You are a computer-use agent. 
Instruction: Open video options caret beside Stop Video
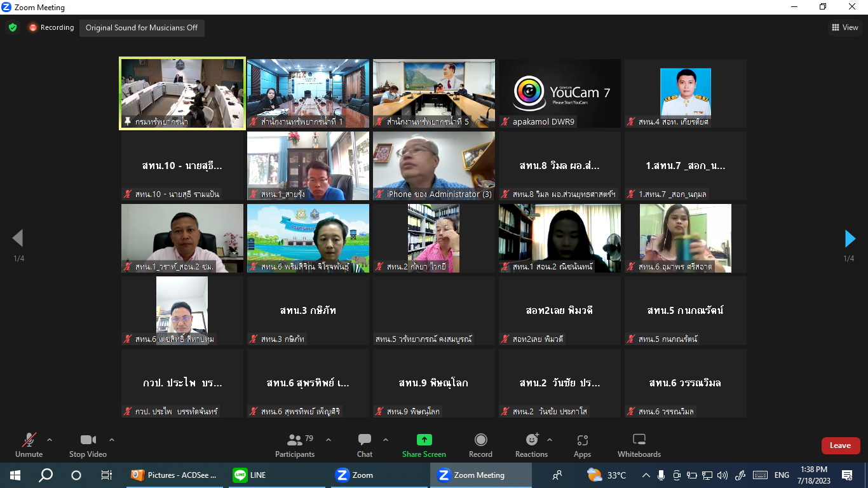click(112, 440)
